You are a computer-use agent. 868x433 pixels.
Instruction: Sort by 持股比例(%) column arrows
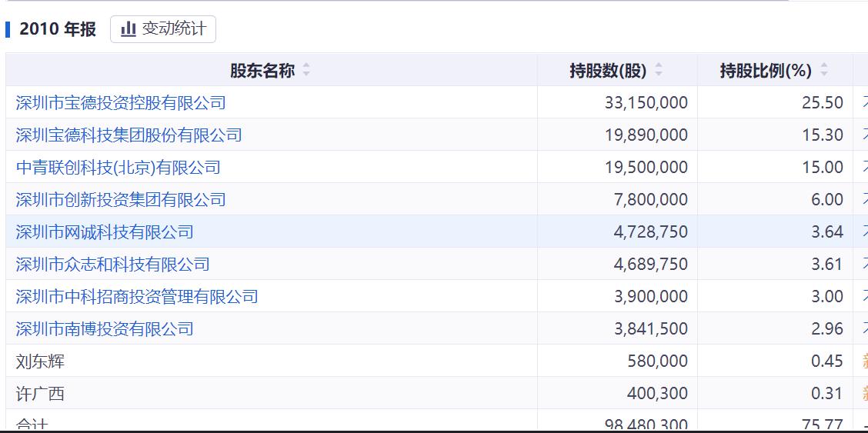[x=823, y=70]
